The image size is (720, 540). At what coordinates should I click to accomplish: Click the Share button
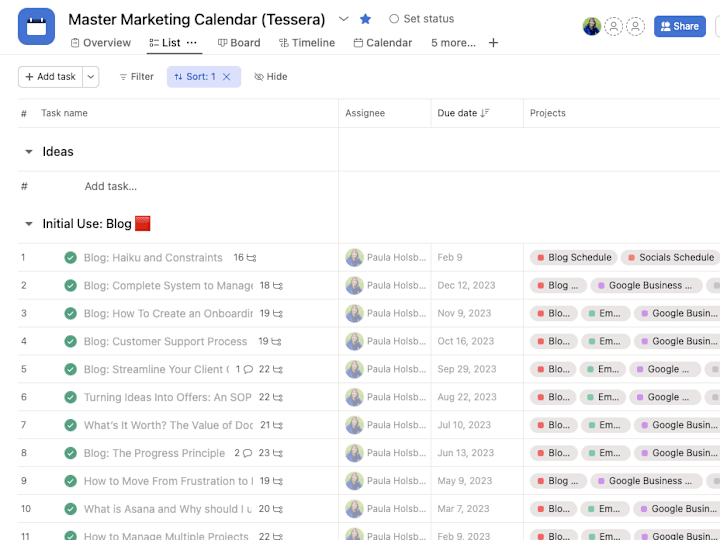point(680,26)
